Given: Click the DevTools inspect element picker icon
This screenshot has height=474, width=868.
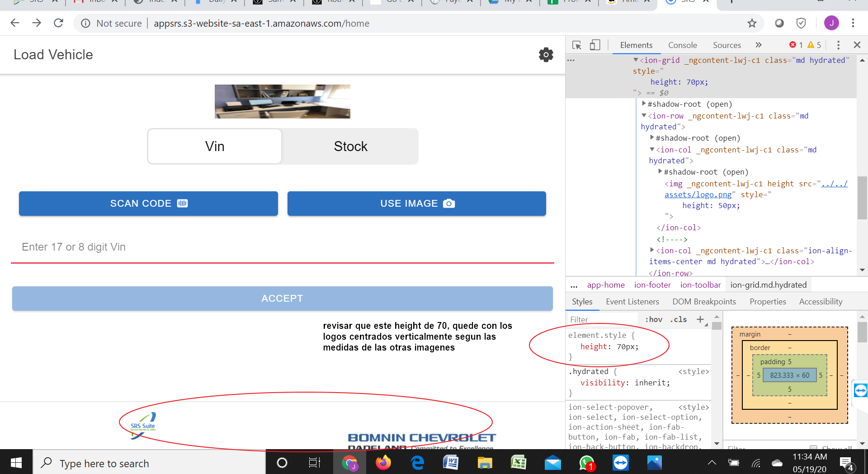Looking at the screenshot, I should pyautogui.click(x=576, y=45).
